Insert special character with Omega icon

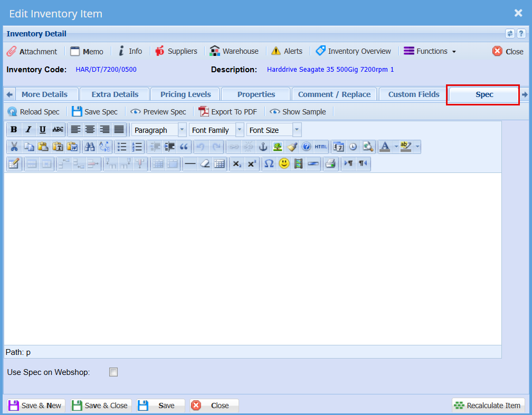pos(269,164)
